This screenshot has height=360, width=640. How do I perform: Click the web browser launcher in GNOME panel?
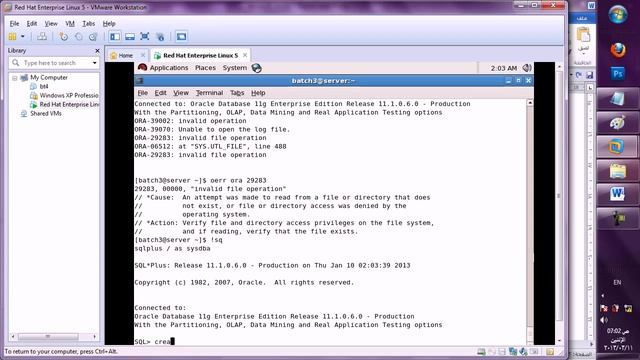[256, 68]
